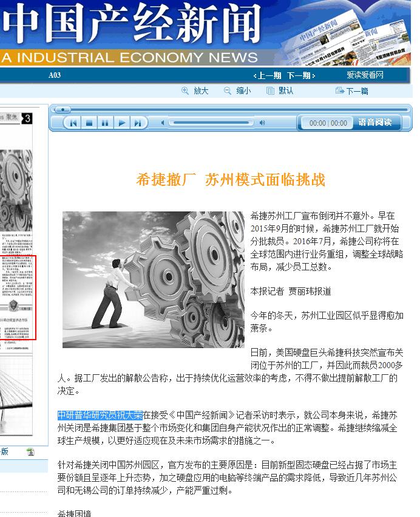Click the skip-to-next audio button

pyautogui.click(x=138, y=123)
